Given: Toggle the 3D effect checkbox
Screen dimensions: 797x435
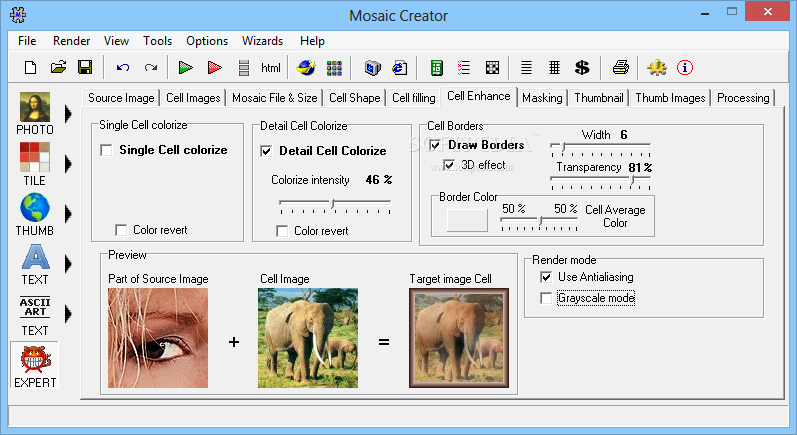Looking at the screenshot, I should (x=449, y=165).
